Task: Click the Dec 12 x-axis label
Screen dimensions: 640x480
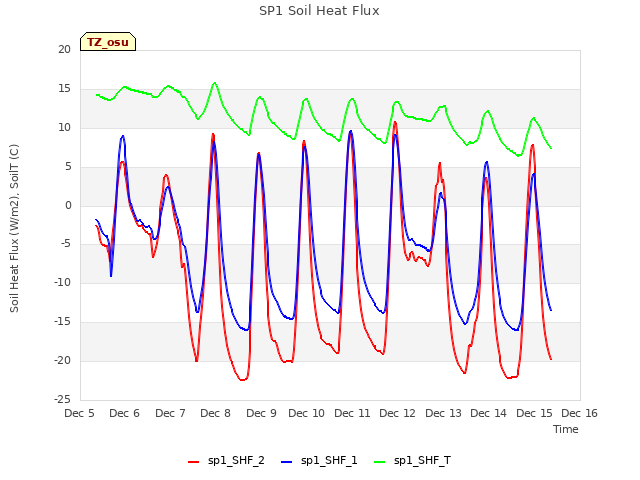Action: [398, 413]
